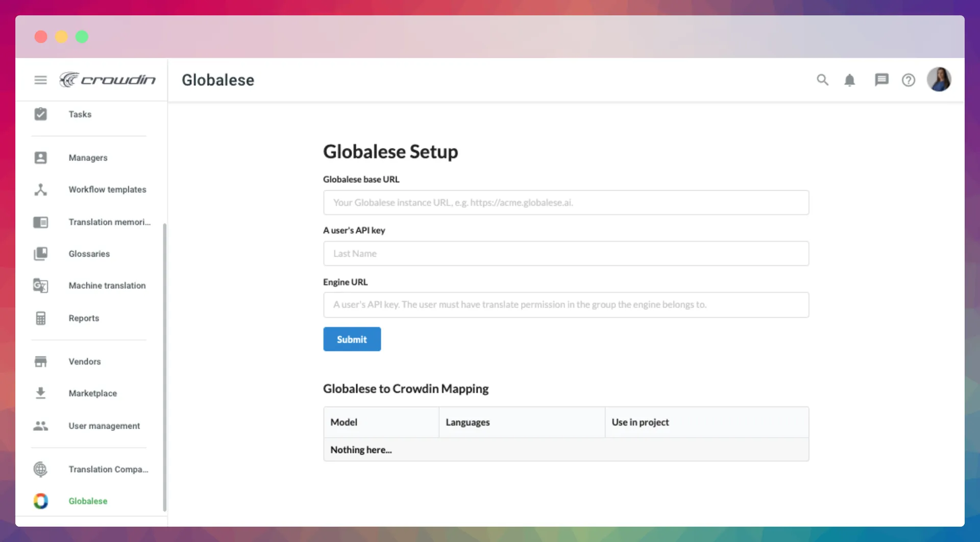The width and height of the screenshot is (980, 542).
Task: Open Vendors sidebar entry
Action: 85,362
